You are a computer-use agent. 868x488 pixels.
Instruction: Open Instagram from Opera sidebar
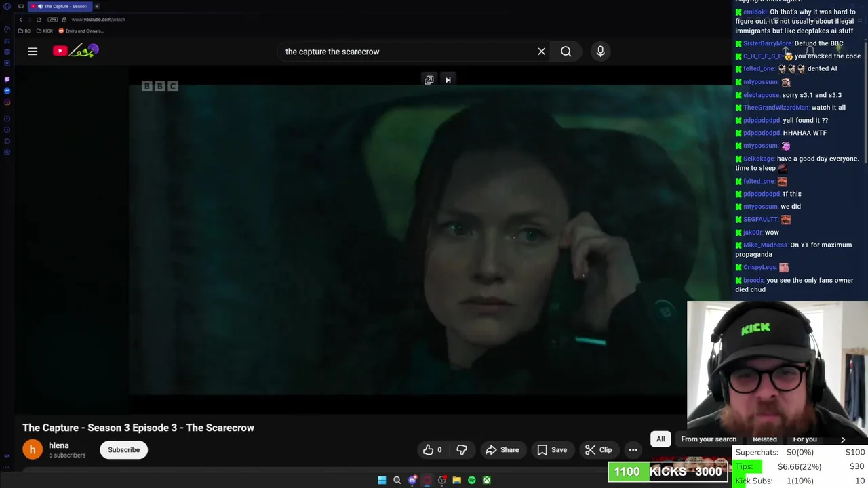7,102
